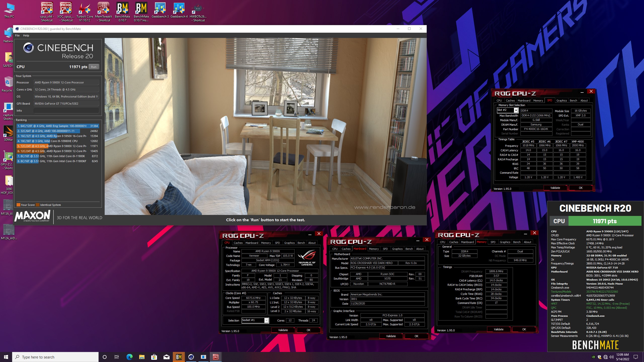Open notification center in system tray
The width and height of the screenshot is (644, 362).
[x=636, y=357]
